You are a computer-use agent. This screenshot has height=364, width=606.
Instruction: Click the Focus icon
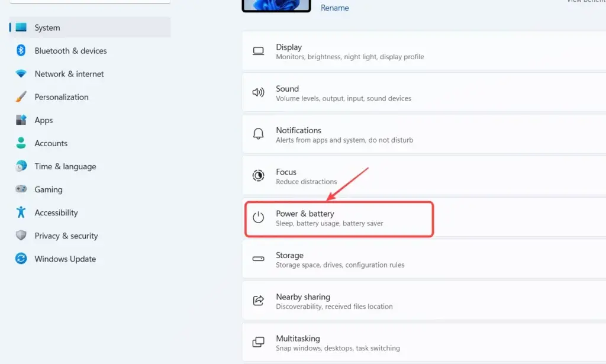258,176
